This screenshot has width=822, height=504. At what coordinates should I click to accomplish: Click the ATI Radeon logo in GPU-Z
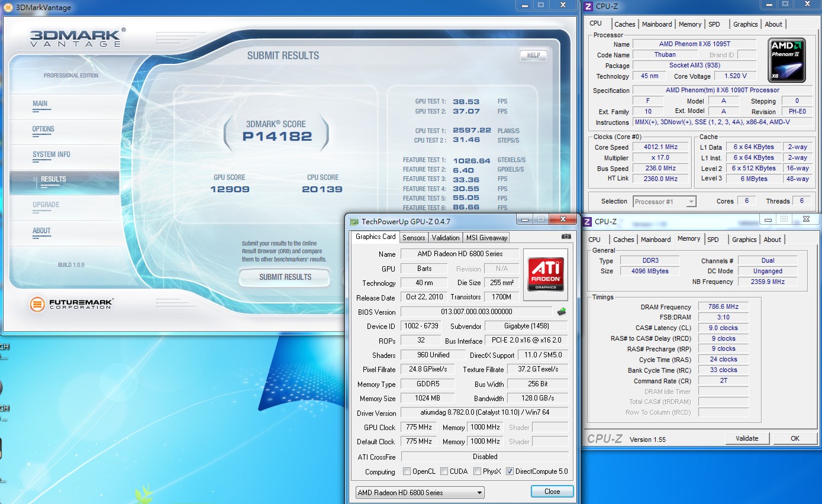tap(546, 274)
